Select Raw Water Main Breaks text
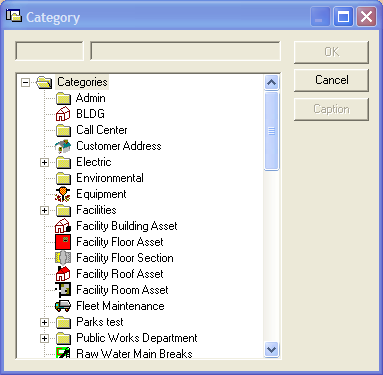The height and width of the screenshot is (375, 383). 134,353
